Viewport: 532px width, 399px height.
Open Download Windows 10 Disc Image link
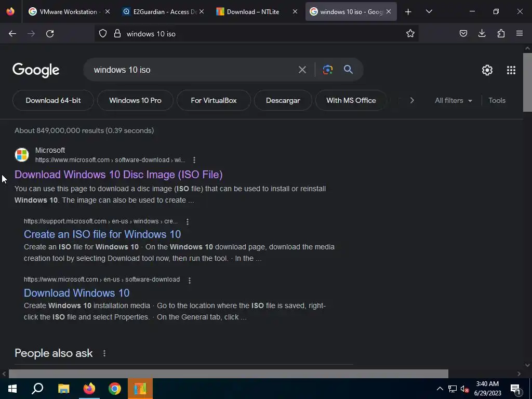point(118,175)
